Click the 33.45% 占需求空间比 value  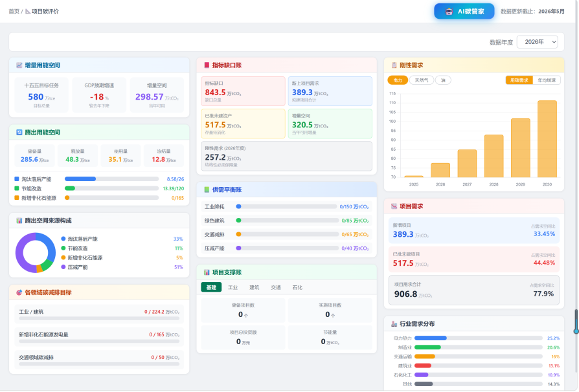coord(544,234)
